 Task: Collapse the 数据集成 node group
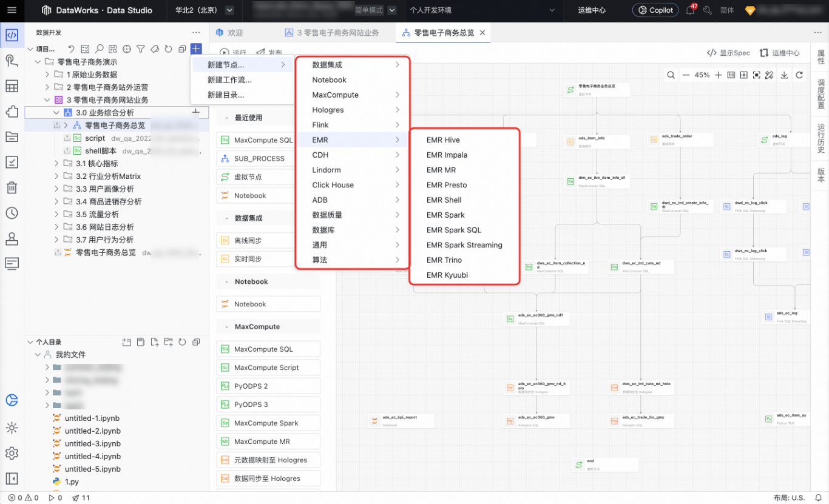pyautogui.click(x=226, y=218)
